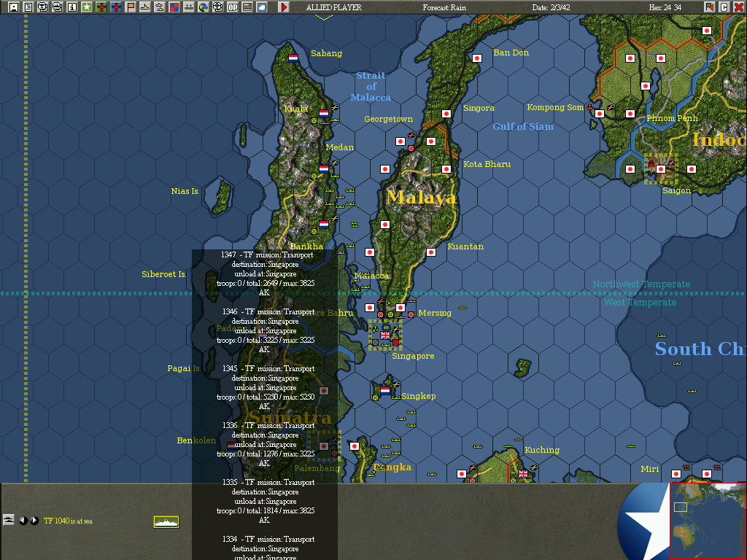Screen dimensions: 747x560
Task: Click the 'Nias Is.' map label
Action: (185, 191)
